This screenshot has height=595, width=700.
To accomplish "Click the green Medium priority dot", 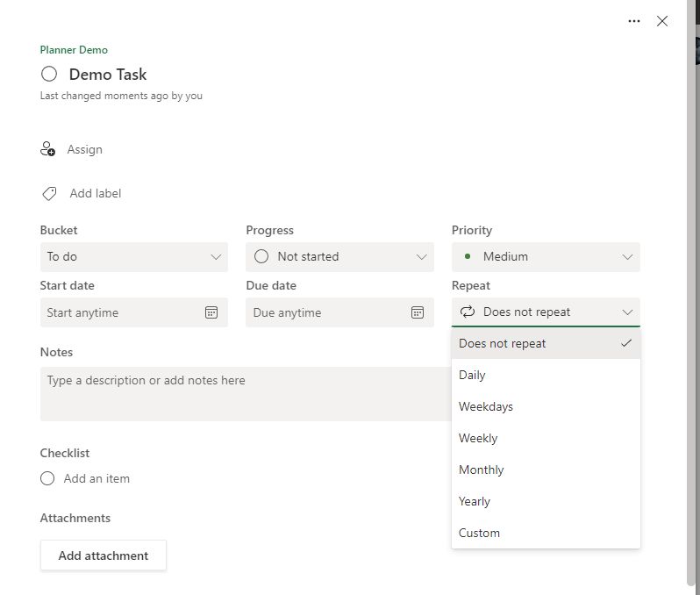I will tap(467, 256).
